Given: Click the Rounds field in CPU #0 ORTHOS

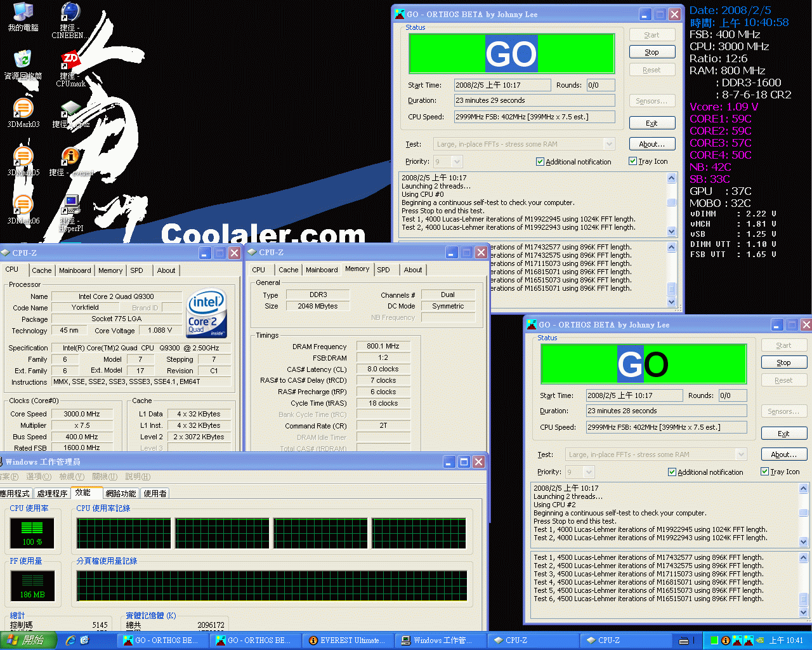Looking at the screenshot, I should [x=601, y=85].
